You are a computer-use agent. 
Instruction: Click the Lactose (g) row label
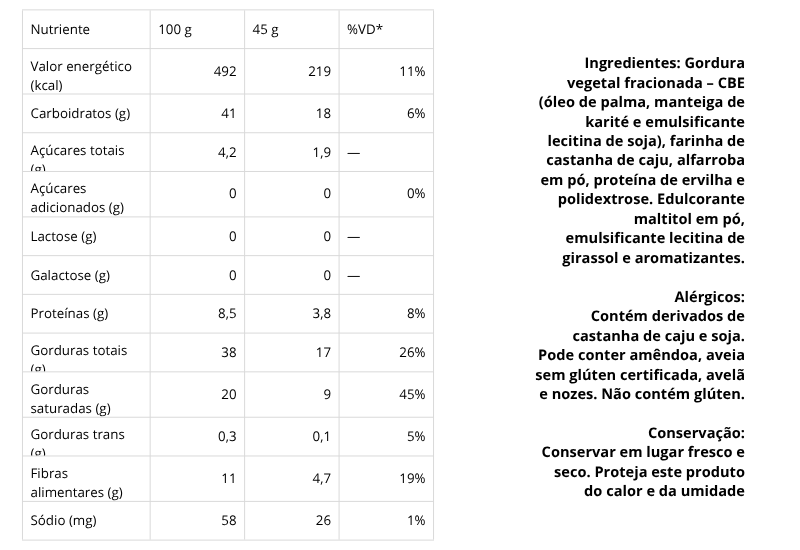63,236
